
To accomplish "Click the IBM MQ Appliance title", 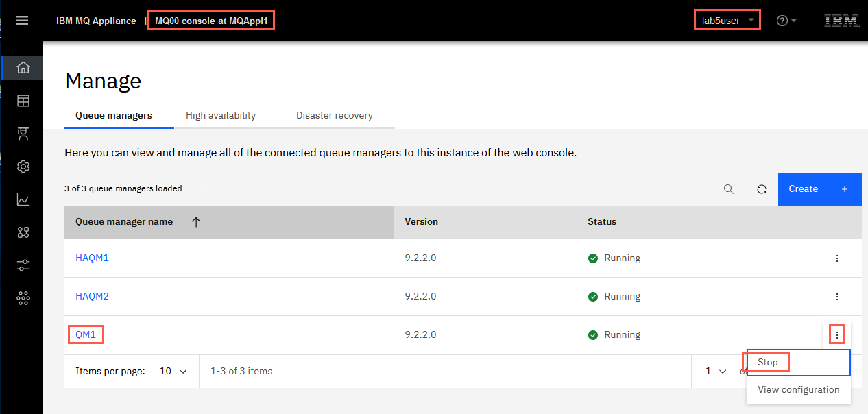I will [96, 21].
